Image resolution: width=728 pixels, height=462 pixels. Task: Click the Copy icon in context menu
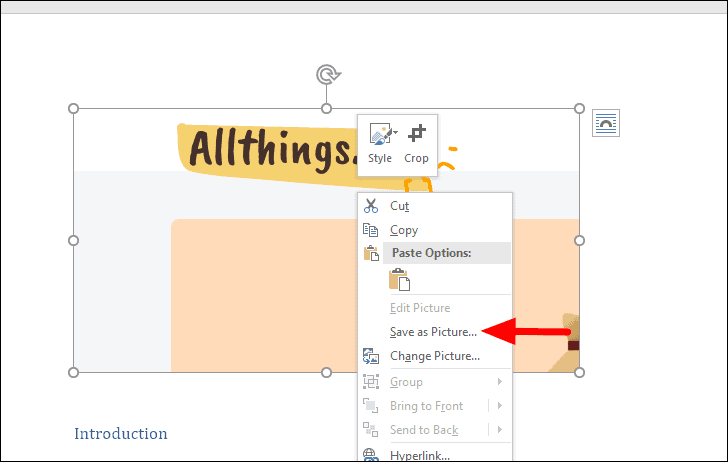[x=370, y=230]
